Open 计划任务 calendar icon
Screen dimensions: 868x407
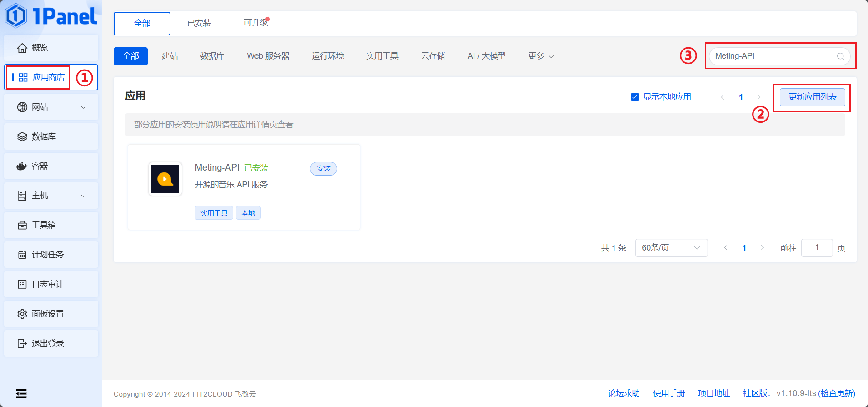coord(22,255)
